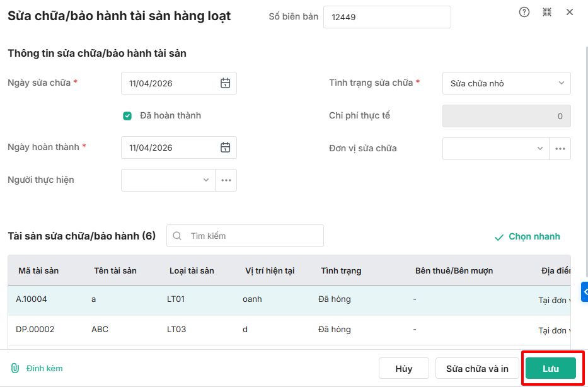Click the collapse dialog size icon
588x387 pixels.
point(547,12)
